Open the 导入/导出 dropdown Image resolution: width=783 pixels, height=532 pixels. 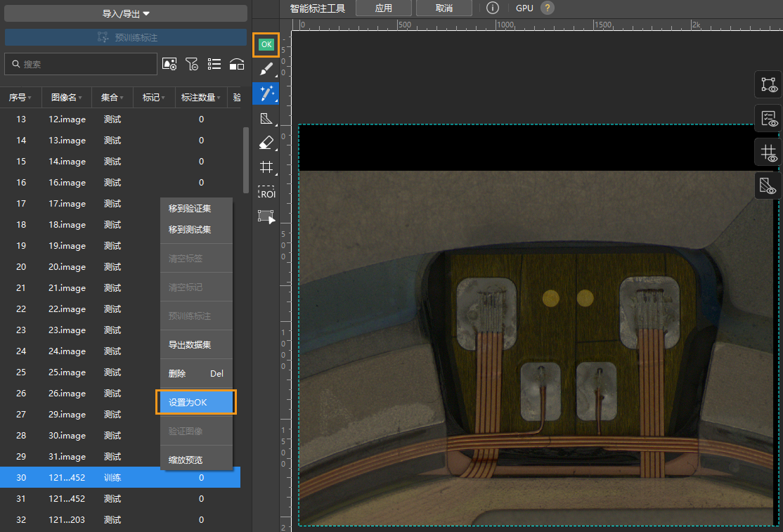(126, 13)
